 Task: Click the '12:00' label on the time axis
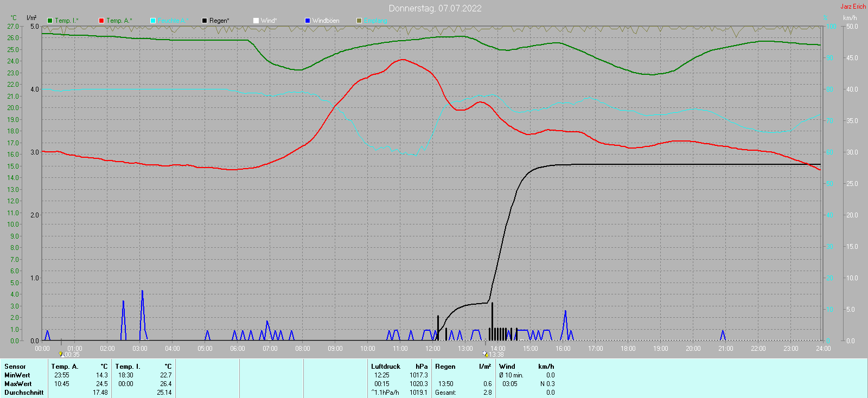433,349
